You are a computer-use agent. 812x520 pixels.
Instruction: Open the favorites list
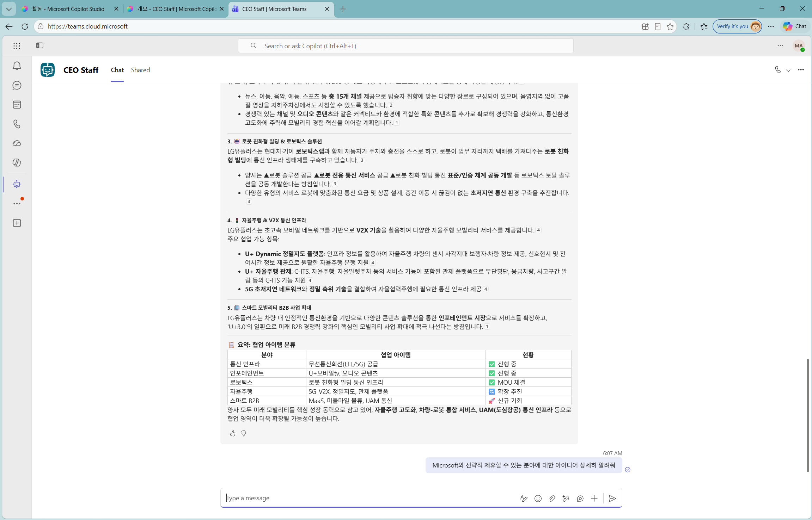(704, 26)
